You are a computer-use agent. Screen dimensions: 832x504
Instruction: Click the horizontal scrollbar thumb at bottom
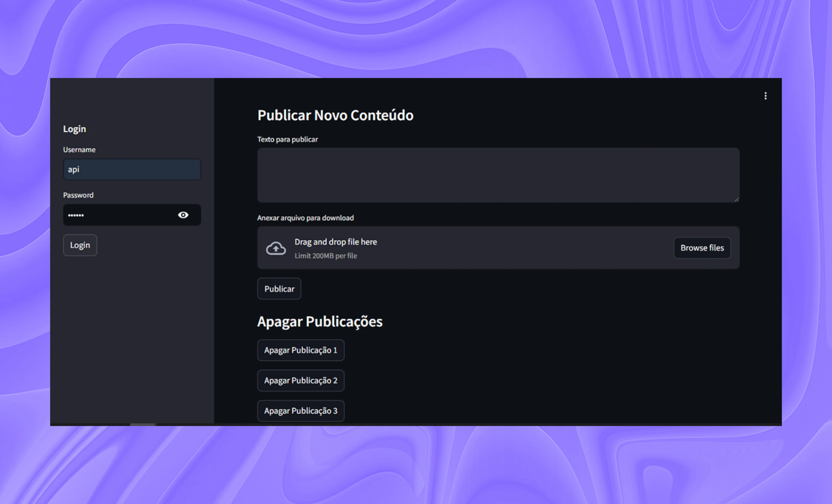click(x=142, y=424)
